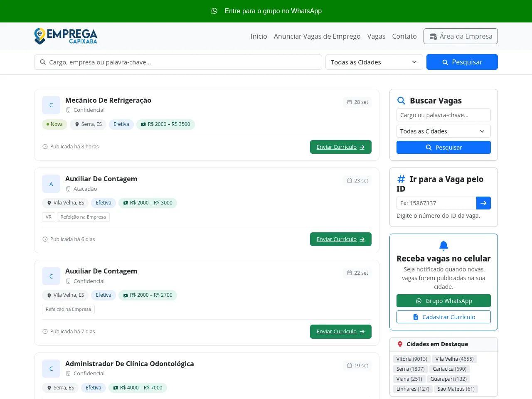Screen dimensions: 532x399
Task: Click the magnifier icon beside Buscar Vagas heading
Action: pos(401,101)
